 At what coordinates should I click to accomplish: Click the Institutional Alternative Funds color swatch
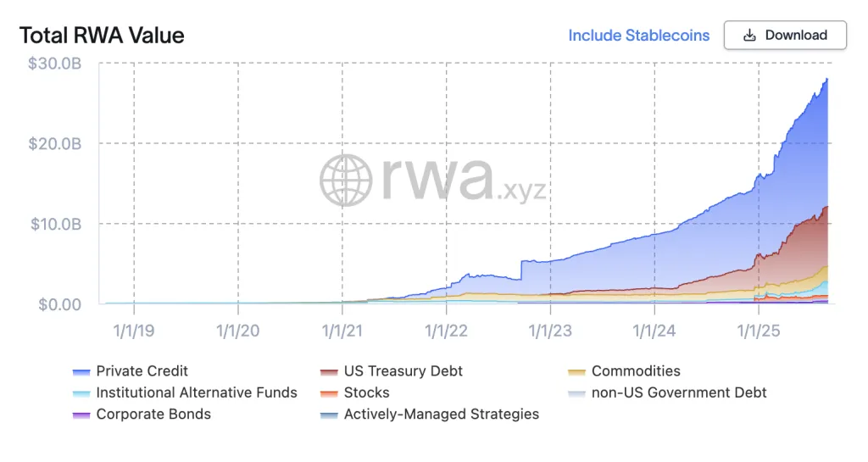(x=81, y=393)
